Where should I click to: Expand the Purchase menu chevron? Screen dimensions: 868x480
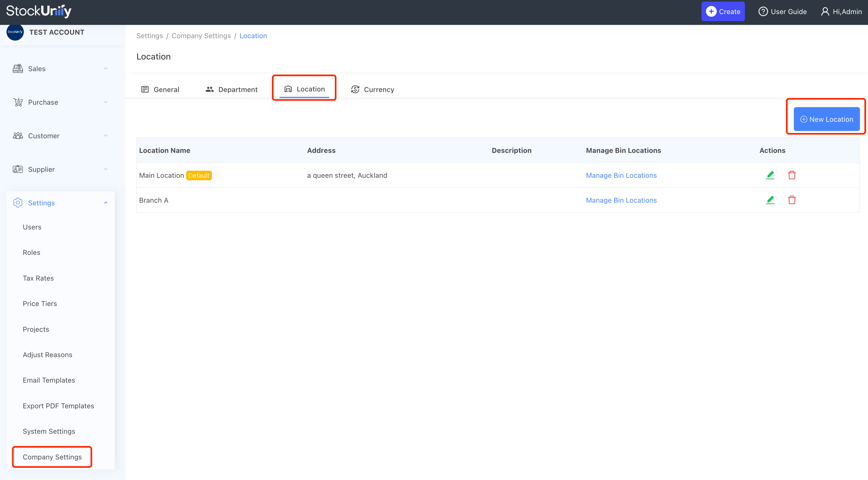tap(106, 102)
